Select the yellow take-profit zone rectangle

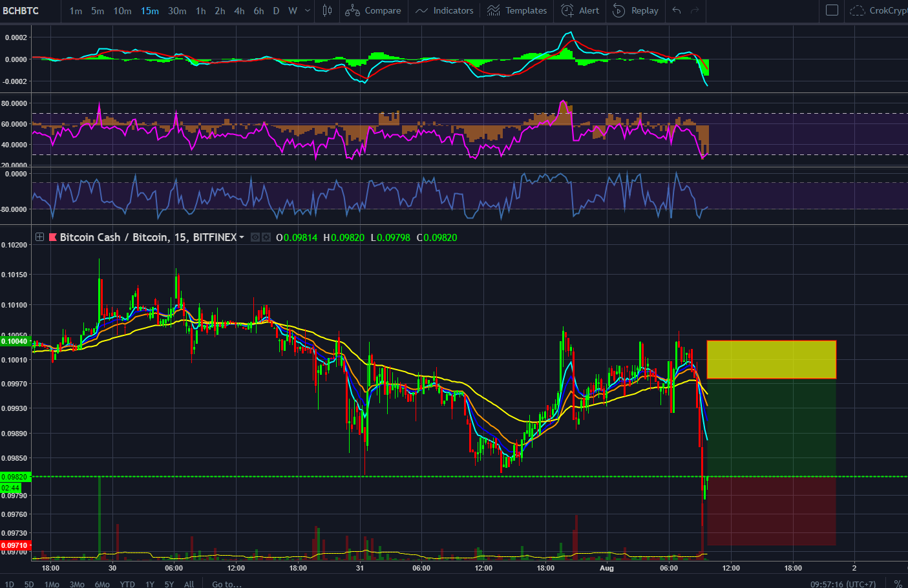(771, 359)
